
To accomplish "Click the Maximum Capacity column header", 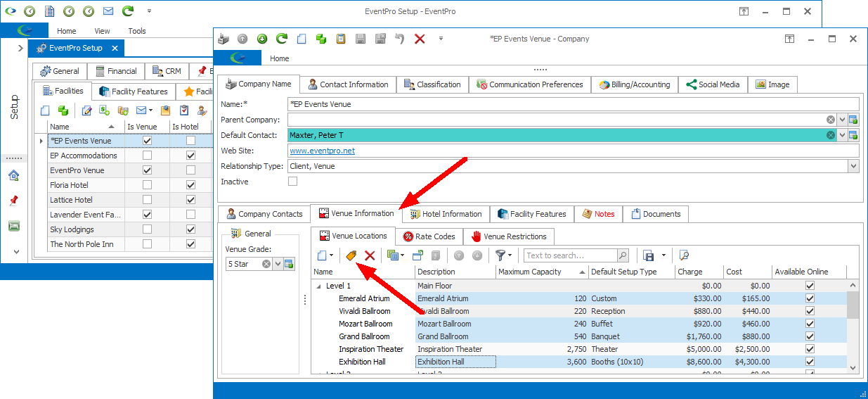I will (542, 272).
